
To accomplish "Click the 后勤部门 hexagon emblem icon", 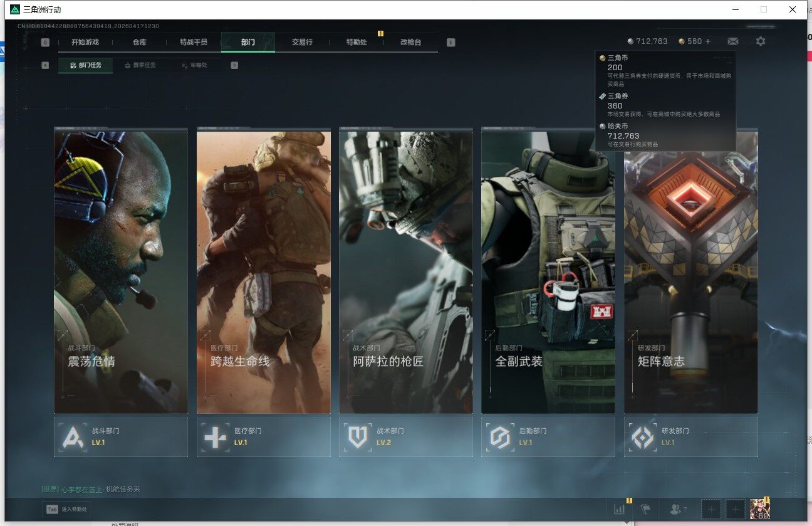I will pyautogui.click(x=500, y=437).
